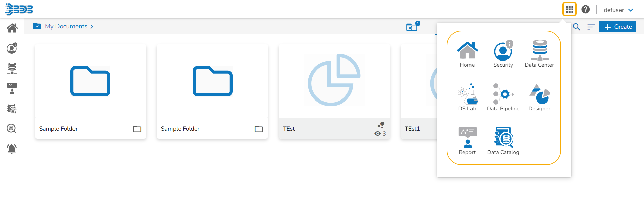The image size is (644, 199).
Task: Open Report from the apps menu
Action: coord(467,141)
